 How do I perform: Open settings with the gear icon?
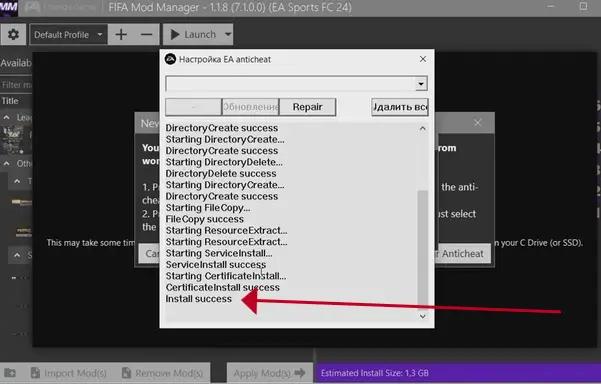click(13, 34)
